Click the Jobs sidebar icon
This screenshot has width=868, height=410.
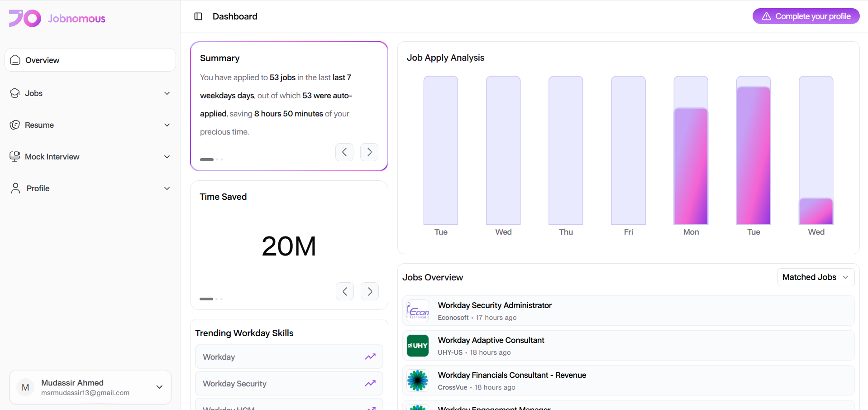(15, 93)
